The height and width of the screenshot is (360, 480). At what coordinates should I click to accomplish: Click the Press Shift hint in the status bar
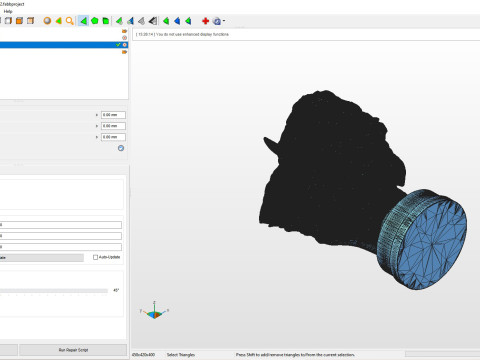pos(295,355)
